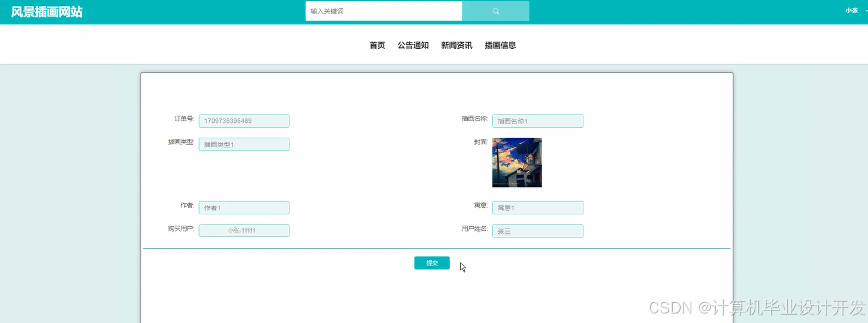The height and width of the screenshot is (323, 868).
Task: Click the 寓意 input field
Action: click(538, 207)
